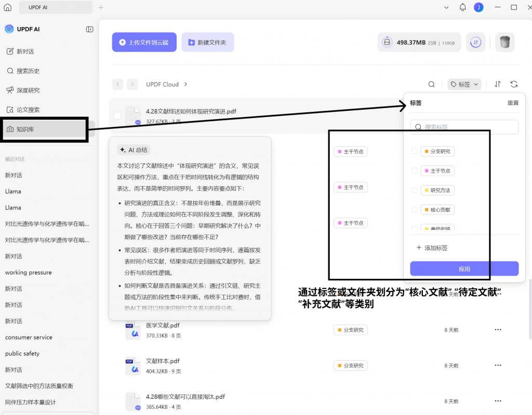Open 医学文献.pdf file

(x=163, y=326)
